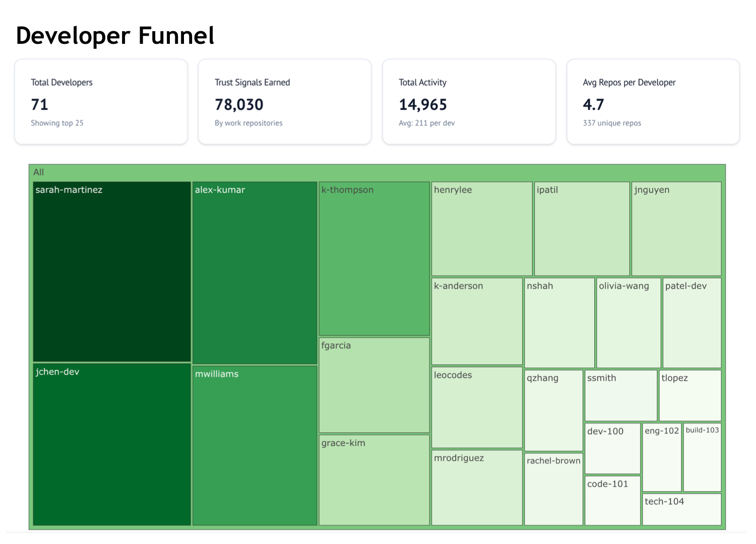Image resolution: width=756 pixels, height=544 pixels.
Task: Select the k-thompson tile
Action: [374, 259]
